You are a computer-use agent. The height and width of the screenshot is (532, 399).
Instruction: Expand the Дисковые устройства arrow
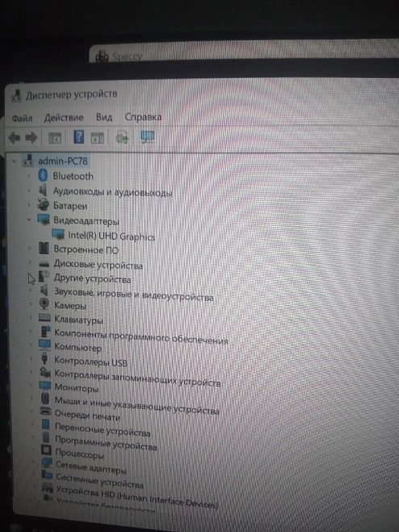[x=30, y=262]
